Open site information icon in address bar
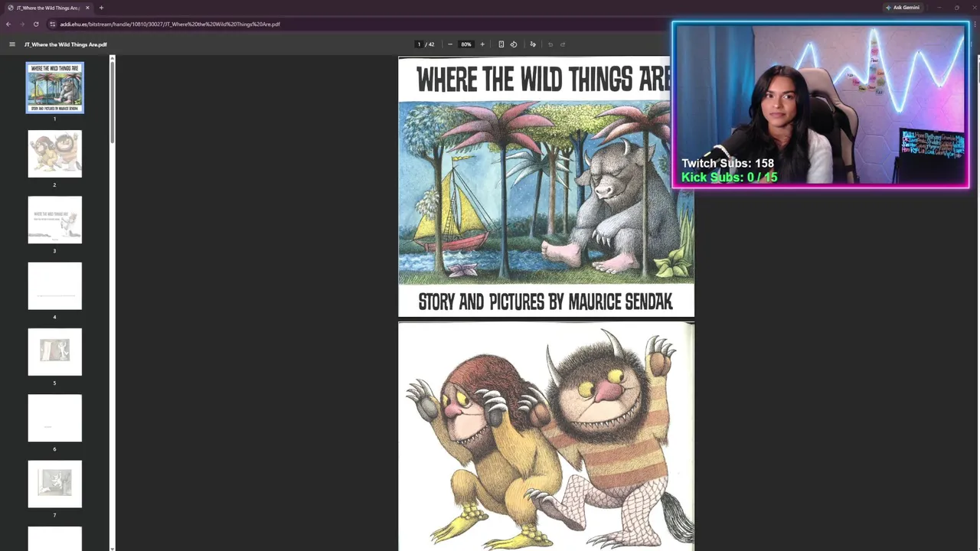This screenshot has width=980, height=551. [x=52, y=24]
